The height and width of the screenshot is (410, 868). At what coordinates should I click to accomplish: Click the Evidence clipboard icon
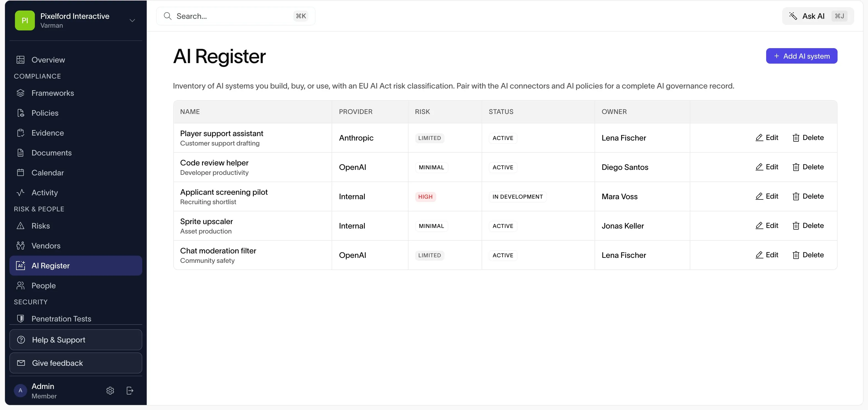[20, 133]
